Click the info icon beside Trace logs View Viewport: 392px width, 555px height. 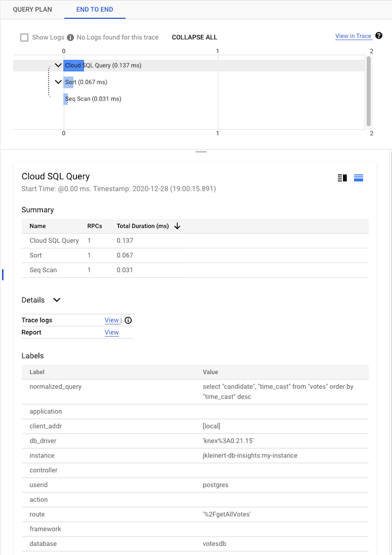pyautogui.click(x=128, y=320)
